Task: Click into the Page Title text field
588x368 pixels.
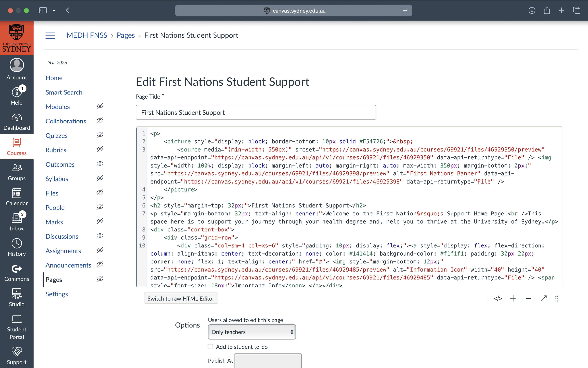Action: coord(256,112)
